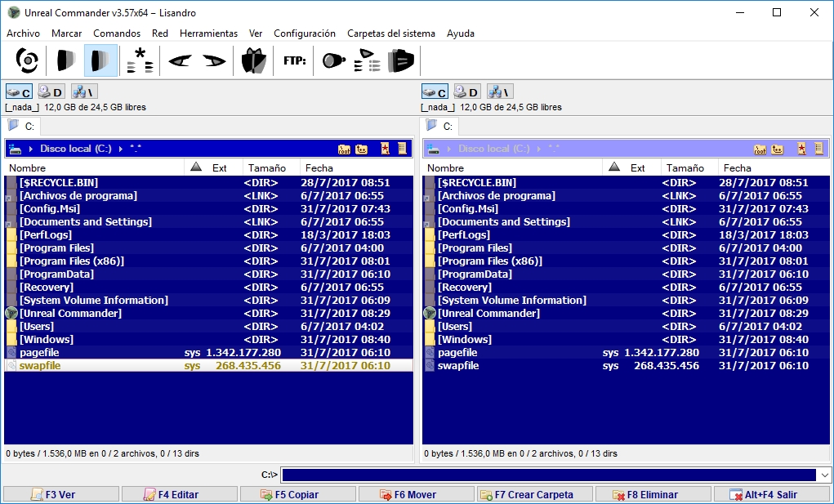This screenshot has height=504, width=834.
Task: Go up one folder in right panel
Action: 778,149
